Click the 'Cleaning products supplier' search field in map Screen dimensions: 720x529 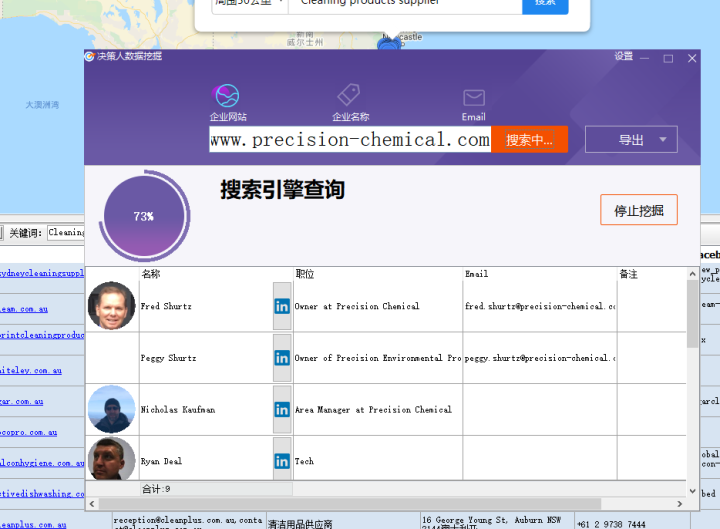pyautogui.click(x=405, y=5)
